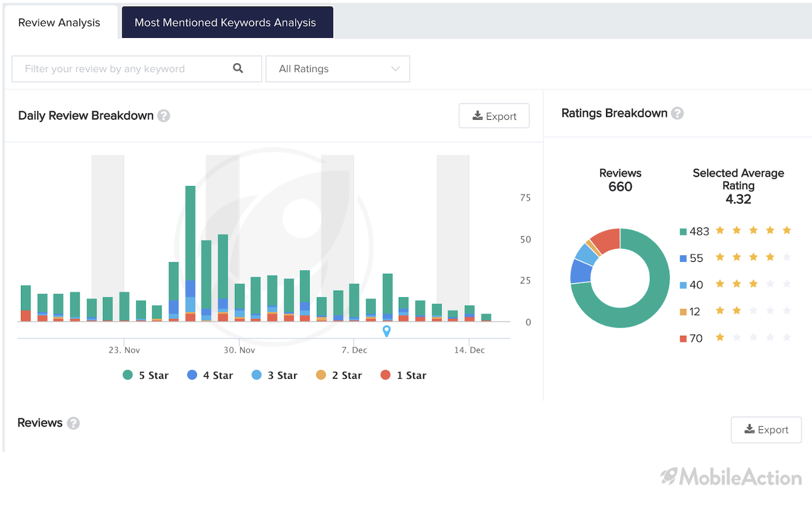
Task: Click the dark blue donut chart segment
Action: coord(581,271)
